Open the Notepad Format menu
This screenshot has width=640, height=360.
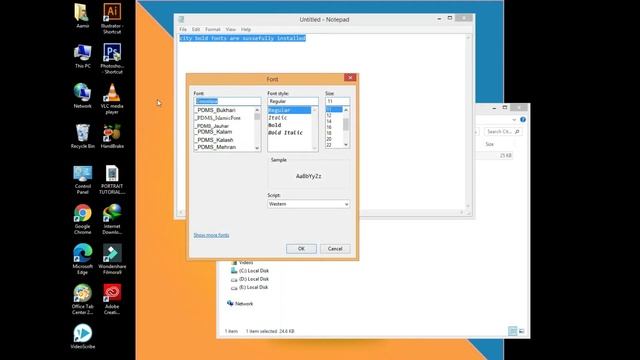[213, 29]
